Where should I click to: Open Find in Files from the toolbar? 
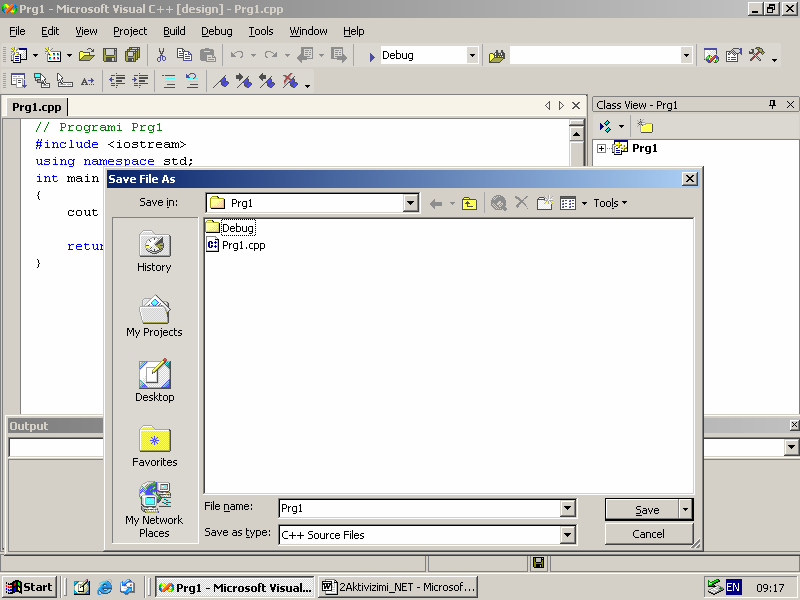click(496, 56)
